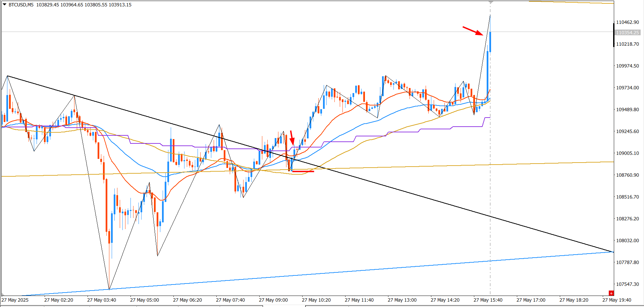Click the gray chart shift marker triangle
Screen dimensions: 644x307
pyautogui.click(x=490, y=2)
